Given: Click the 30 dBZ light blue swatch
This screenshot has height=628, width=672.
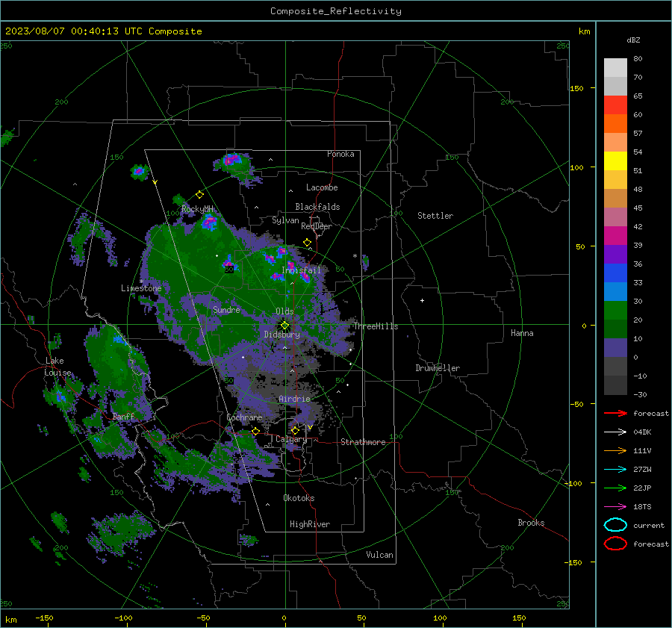Looking at the screenshot, I should [x=615, y=291].
